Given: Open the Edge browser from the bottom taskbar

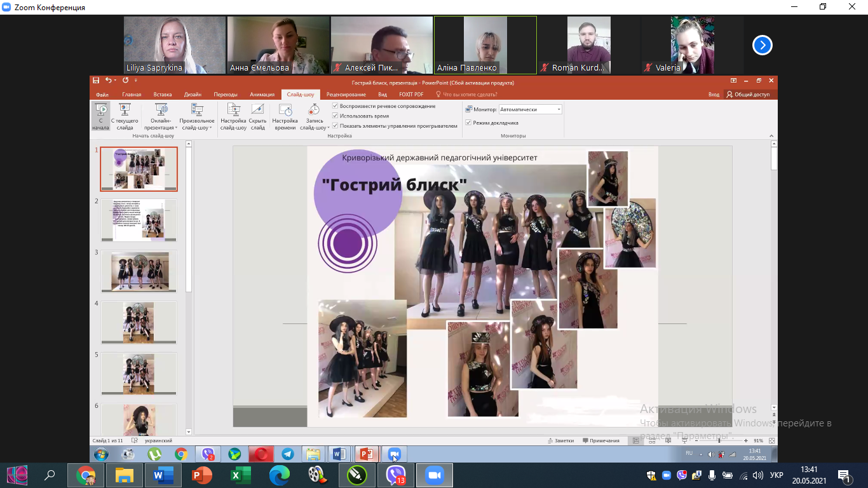Looking at the screenshot, I should pyautogui.click(x=280, y=475).
